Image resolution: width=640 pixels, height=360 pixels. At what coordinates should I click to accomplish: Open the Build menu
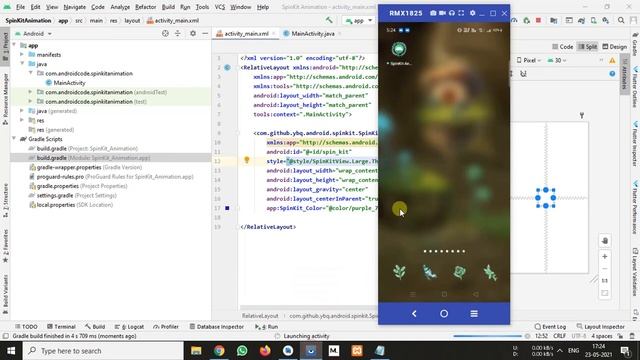point(168,7)
